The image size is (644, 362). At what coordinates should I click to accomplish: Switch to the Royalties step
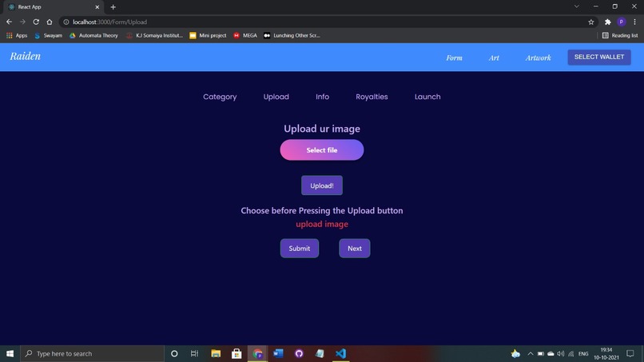372,97
